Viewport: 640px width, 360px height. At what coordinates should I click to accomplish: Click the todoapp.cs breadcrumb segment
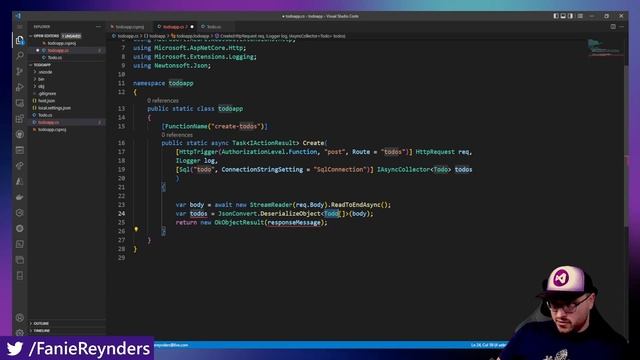(127, 36)
